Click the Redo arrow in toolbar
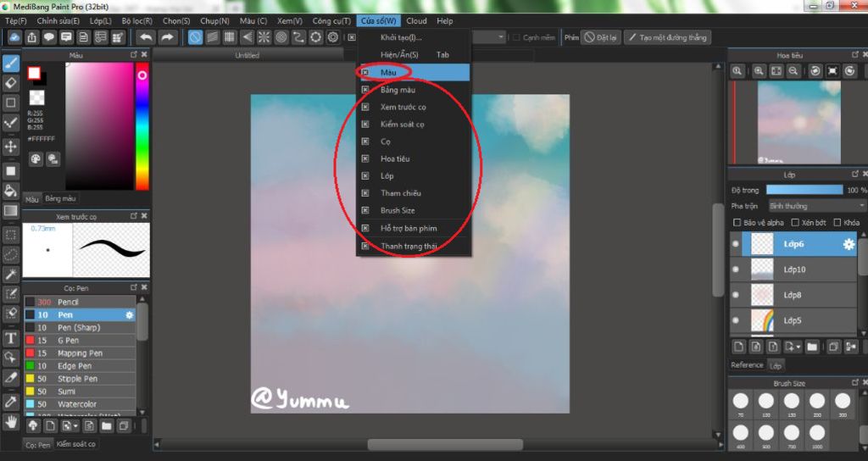This screenshot has width=868, height=461. pos(167,37)
